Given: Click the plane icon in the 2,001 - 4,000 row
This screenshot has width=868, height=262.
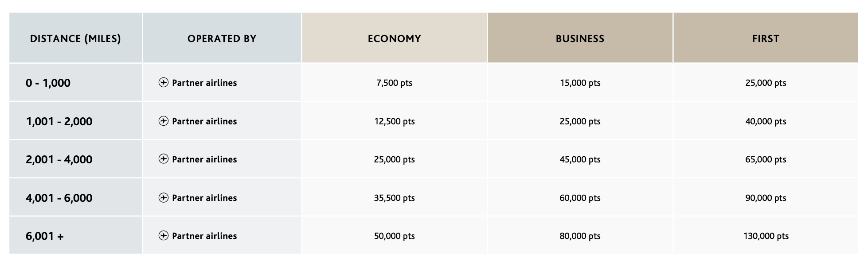Looking at the screenshot, I should point(163,159).
